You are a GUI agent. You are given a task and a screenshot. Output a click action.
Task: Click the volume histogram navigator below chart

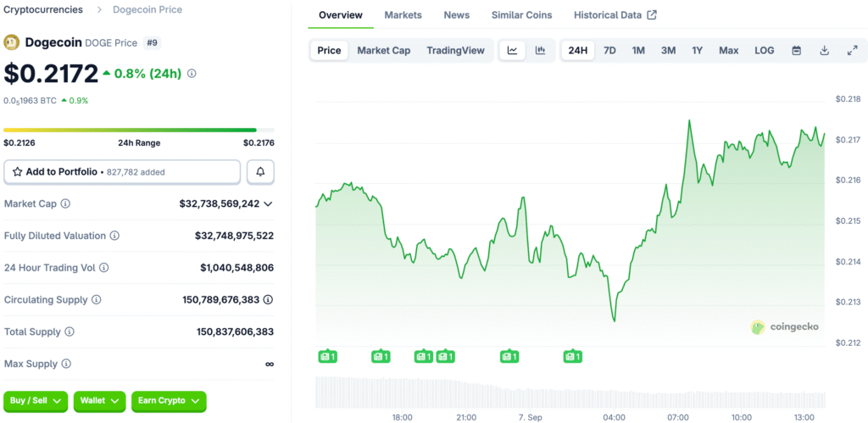click(x=570, y=392)
